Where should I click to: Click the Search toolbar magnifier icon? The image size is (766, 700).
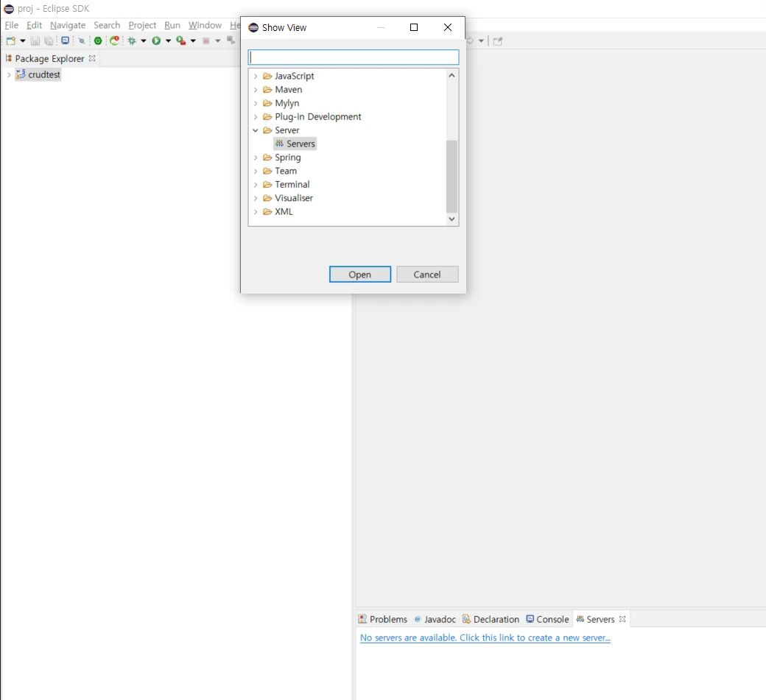82,40
